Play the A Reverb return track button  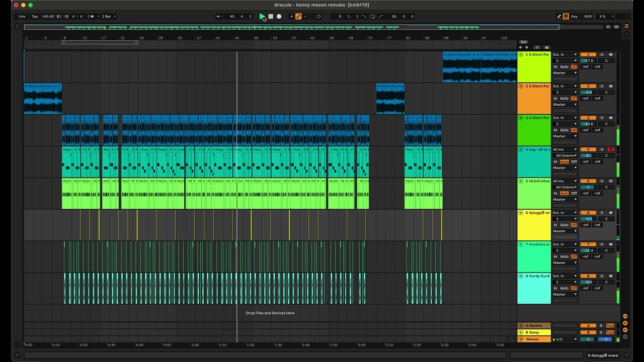[x=521, y=326]
